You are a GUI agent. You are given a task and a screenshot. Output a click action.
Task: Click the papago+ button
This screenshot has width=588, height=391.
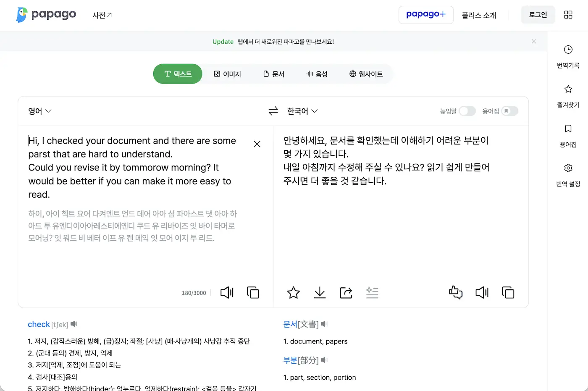click(x=426, y=15)
